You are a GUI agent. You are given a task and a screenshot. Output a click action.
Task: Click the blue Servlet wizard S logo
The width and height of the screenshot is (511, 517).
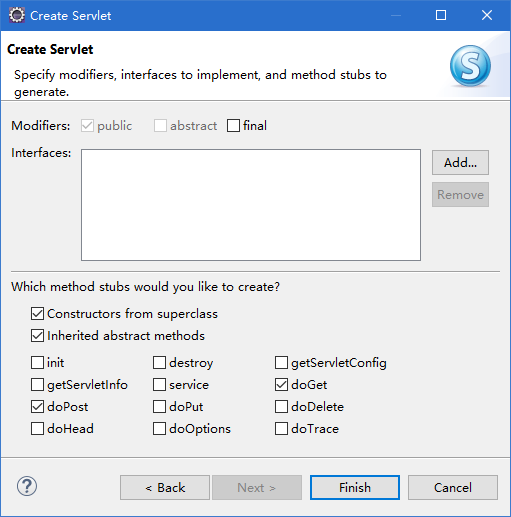pyautogui.click(x=470, y=66)
